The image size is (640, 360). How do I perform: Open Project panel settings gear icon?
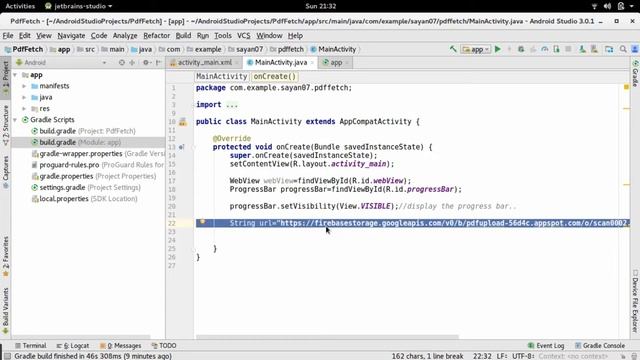[x=146, y=62]
